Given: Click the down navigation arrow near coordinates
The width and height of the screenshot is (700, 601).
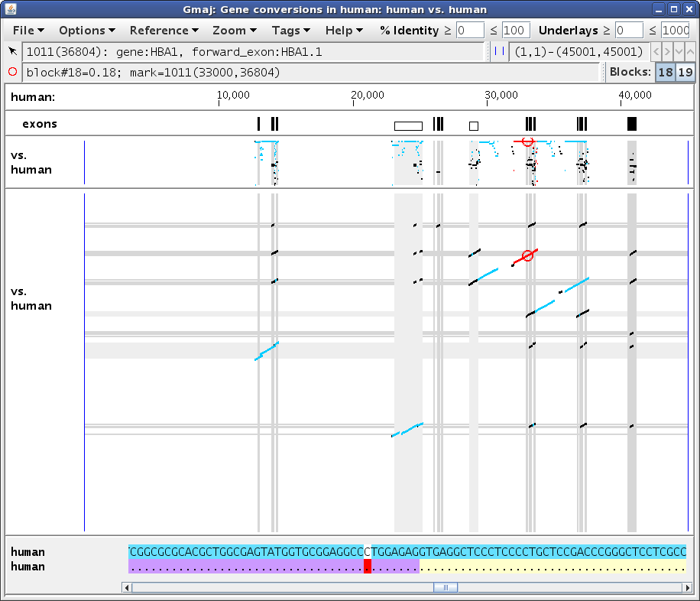Looking at the screenshot, I should 679,52.
